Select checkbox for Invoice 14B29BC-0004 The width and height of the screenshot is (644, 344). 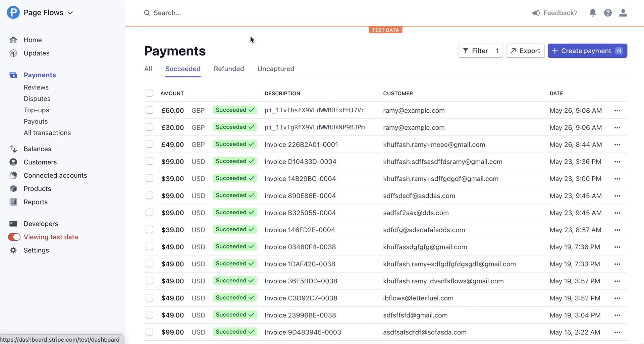(x=149, y=179)
